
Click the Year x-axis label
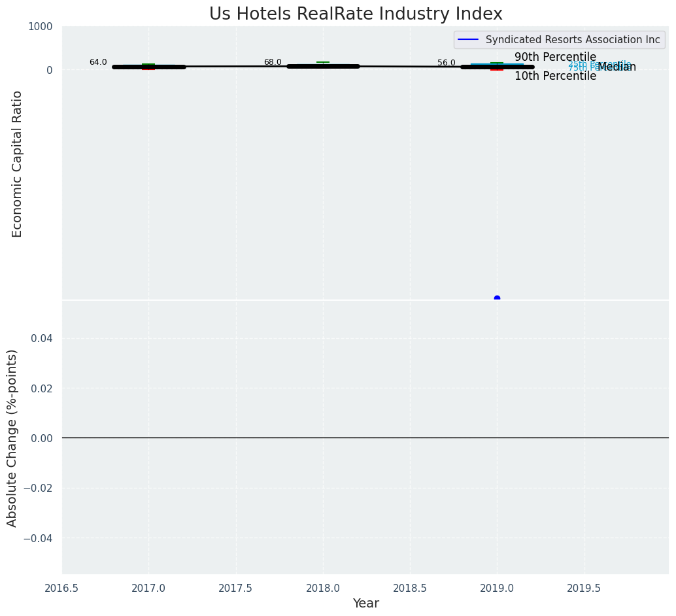tap(365, 604)
